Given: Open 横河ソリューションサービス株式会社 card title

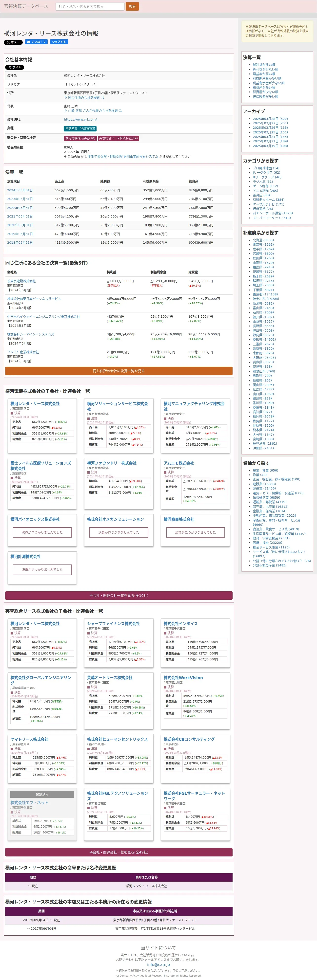Looking at the screenshot, I should 117,406.
